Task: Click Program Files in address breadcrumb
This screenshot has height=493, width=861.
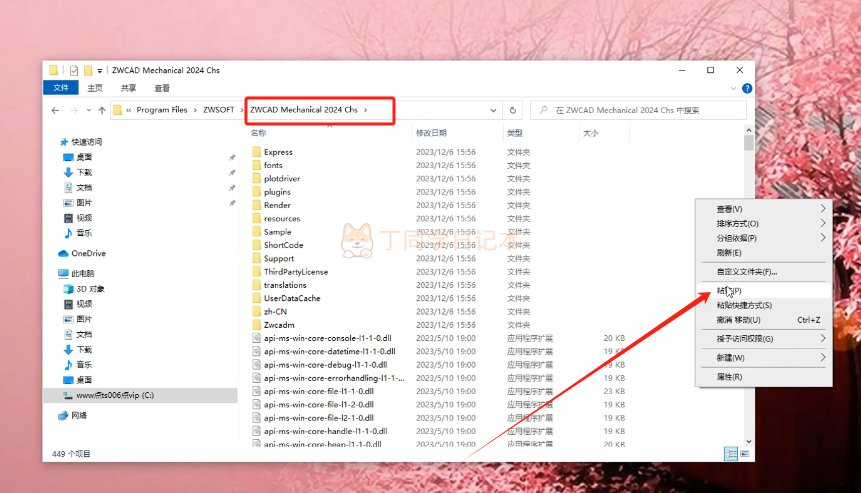Action: click(x=162, y=110)
